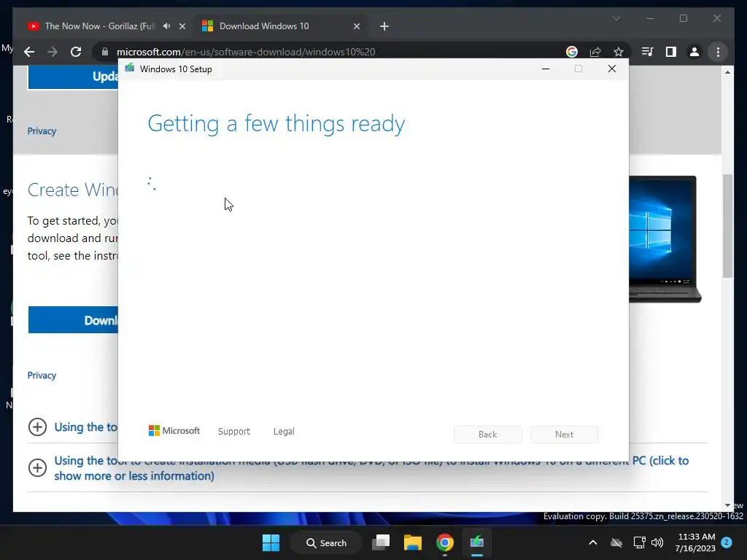
Task: Click the lower Privacy link on page
Action: point(42,376)
